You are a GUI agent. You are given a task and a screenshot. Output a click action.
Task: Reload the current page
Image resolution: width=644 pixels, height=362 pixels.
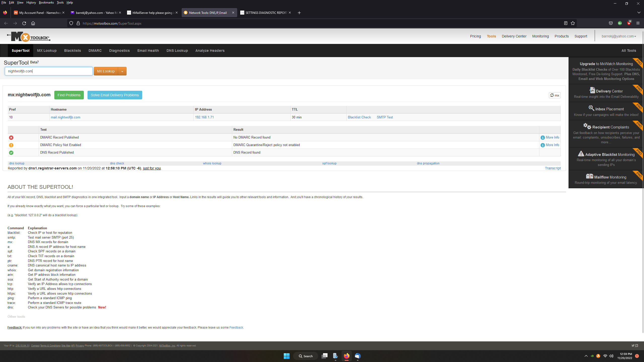tap(24, 23)
